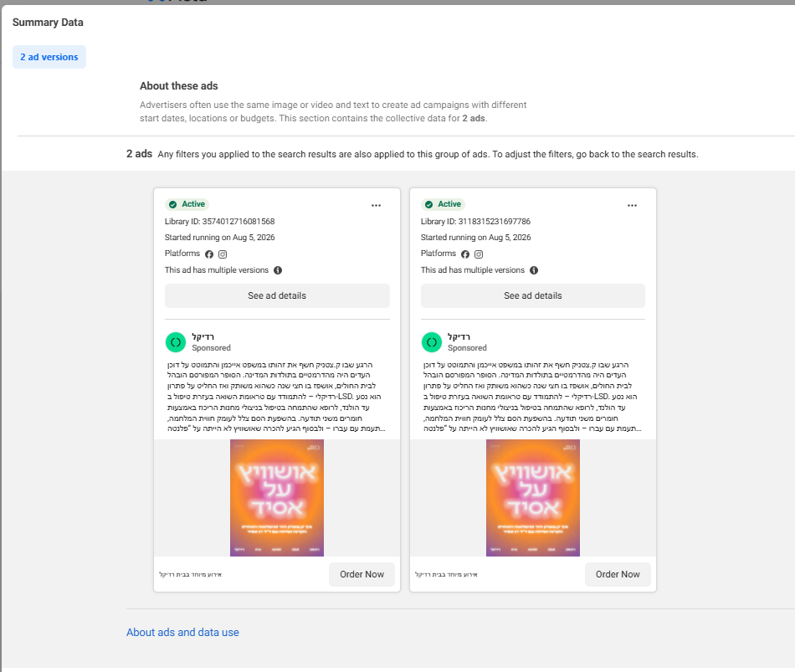View poster image on ad 3574012716081568
This screenshot has height=672, width=795.
277,498
